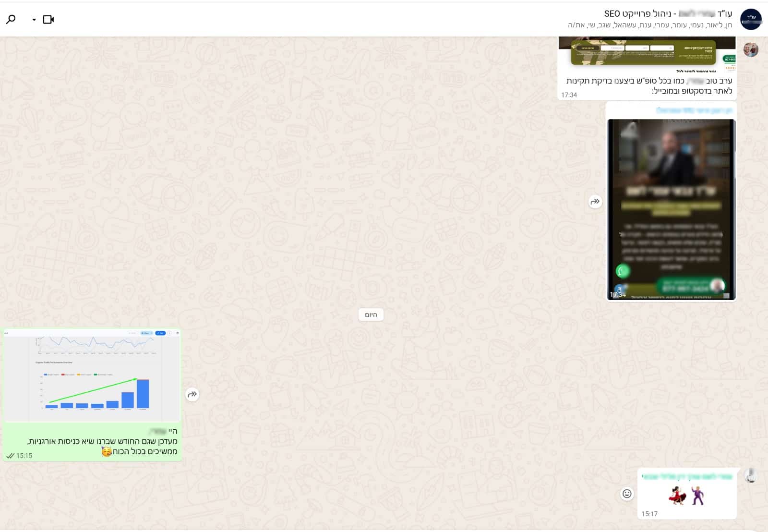Open group info via the SEO project title

click(x=668, y=13)
